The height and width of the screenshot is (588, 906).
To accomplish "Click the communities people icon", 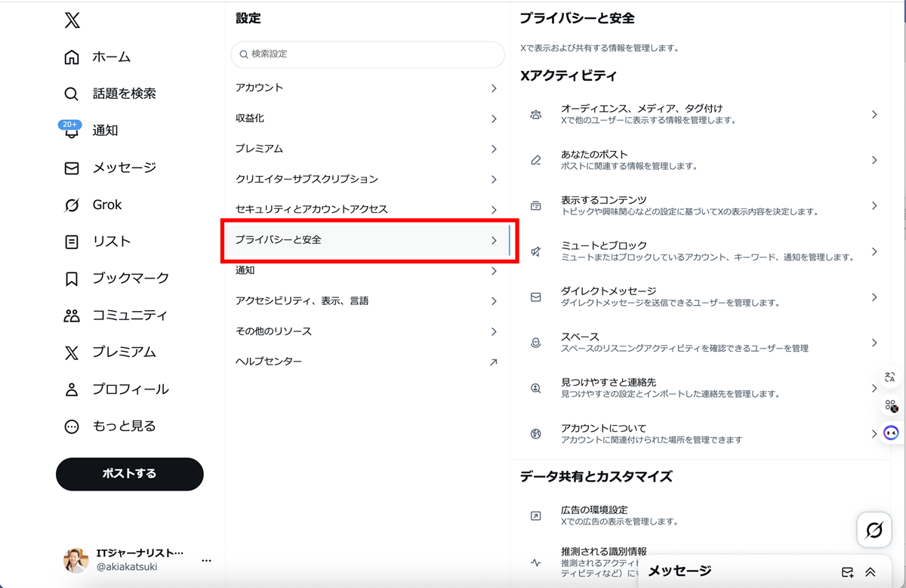I will (x=72, y=316).
